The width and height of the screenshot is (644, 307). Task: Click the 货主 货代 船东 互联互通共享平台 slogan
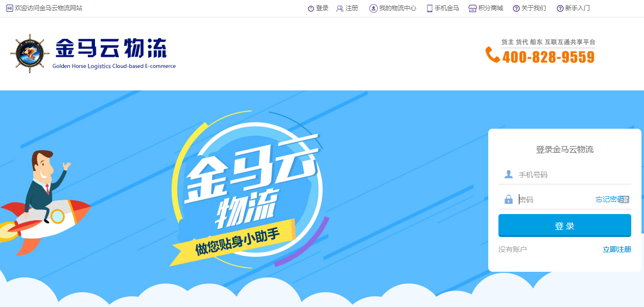(x=548, y=42)
